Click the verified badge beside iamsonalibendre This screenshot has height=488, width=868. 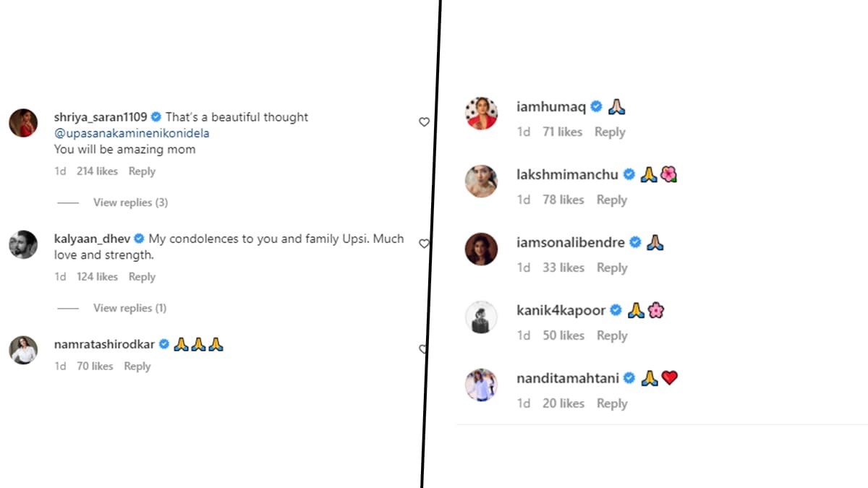(x=635, y=242)
